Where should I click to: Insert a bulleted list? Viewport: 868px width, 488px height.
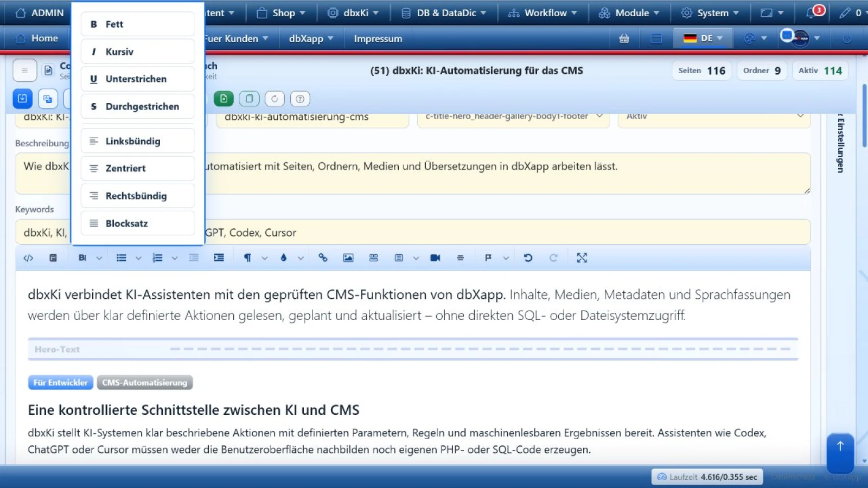122,258
